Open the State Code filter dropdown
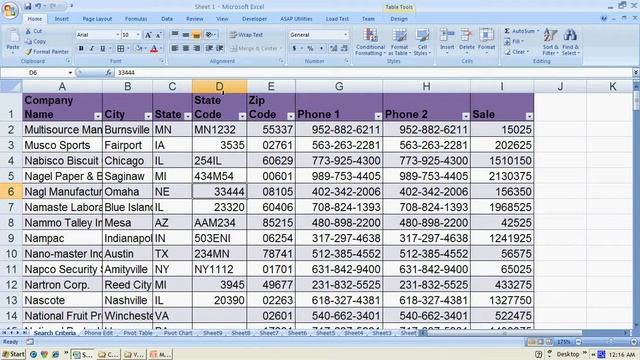Screen dimensions: 640x360 (x=242, y=116)
